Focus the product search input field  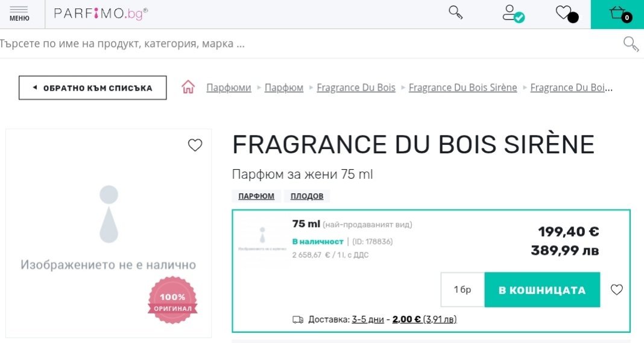301,44
